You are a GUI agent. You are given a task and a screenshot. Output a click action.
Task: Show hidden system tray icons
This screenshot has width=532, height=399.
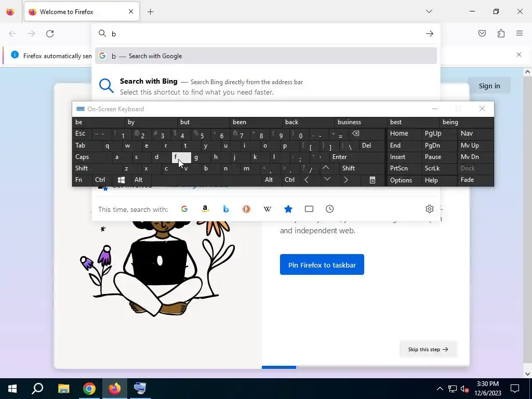(440, 389)
